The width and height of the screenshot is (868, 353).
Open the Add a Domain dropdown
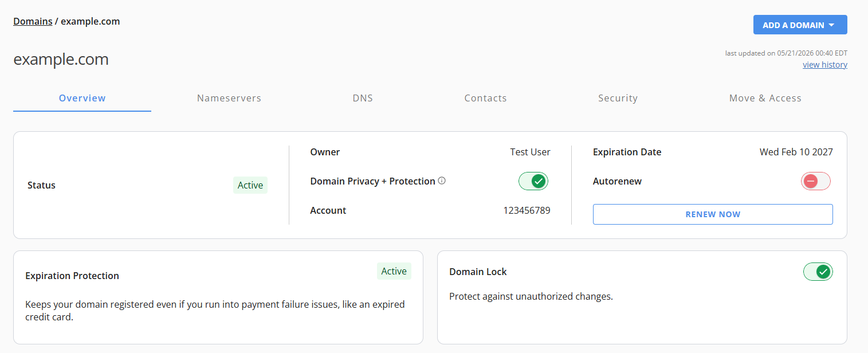[800, 25]
